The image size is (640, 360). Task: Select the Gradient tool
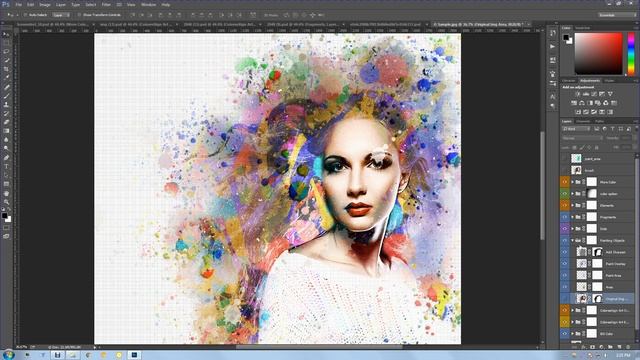[x=6, y=131]
